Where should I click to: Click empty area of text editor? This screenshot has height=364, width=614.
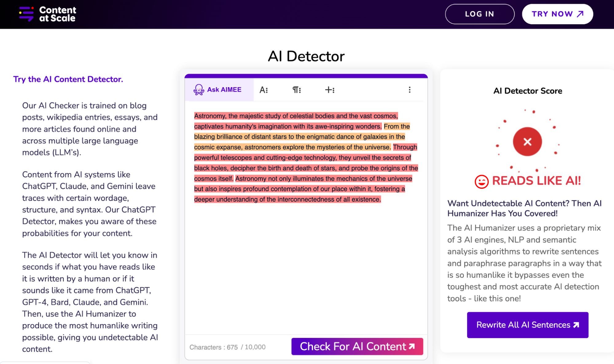point(306,267)
